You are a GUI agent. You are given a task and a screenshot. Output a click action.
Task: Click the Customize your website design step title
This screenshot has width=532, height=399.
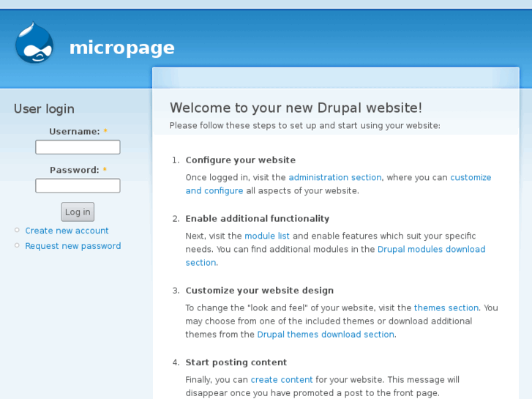260,291
